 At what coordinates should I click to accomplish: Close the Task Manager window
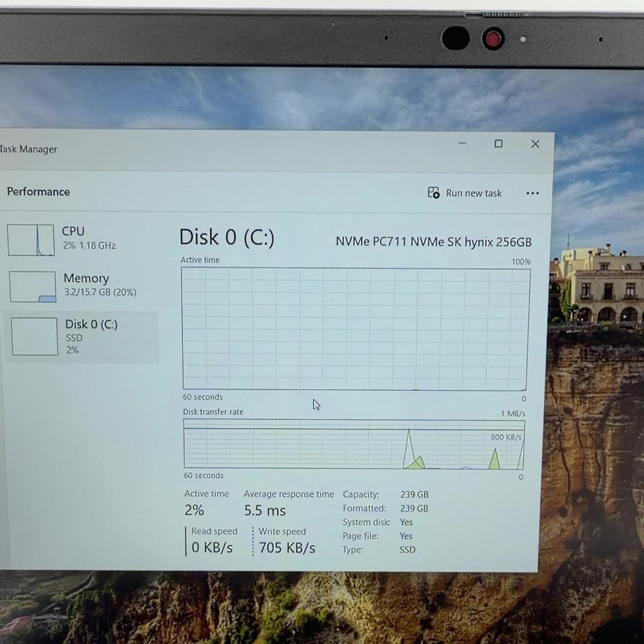click(x=535, y=144)
